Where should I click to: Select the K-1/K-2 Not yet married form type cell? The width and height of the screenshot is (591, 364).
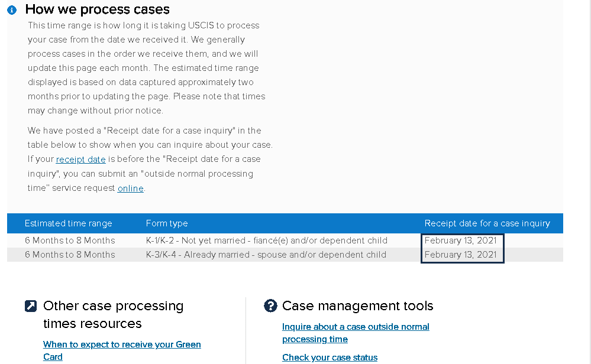point(266,240)
